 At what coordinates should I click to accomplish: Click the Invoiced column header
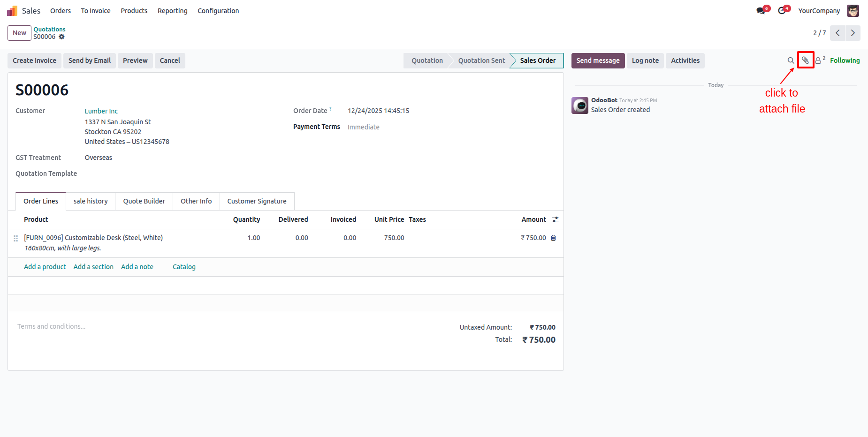click(x=343, y=219)
